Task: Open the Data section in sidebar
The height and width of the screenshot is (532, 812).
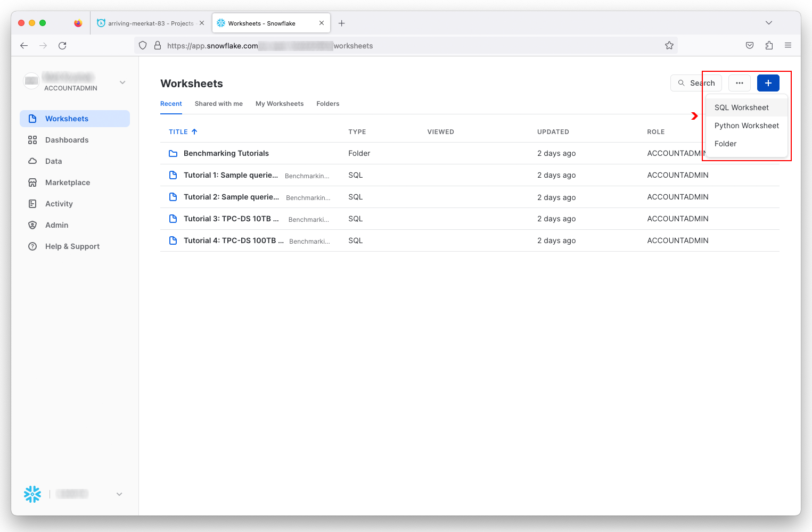Action: click(53, 161)
